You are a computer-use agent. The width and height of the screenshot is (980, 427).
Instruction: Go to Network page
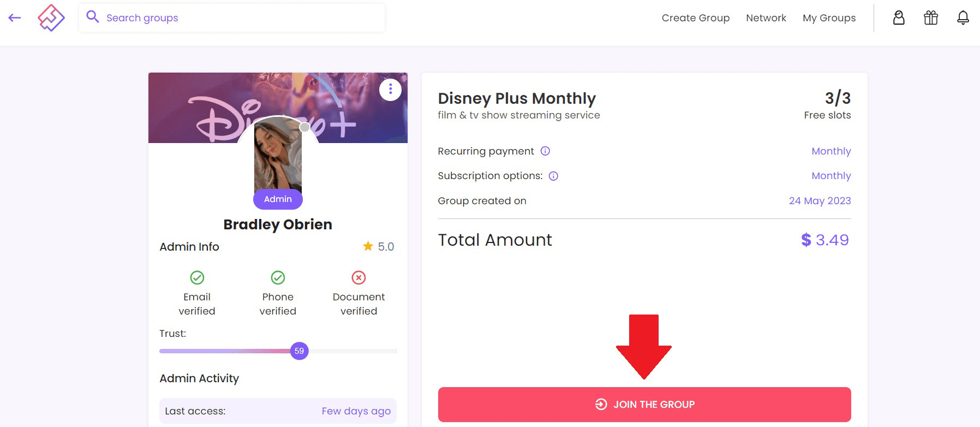[x=766, y=18]
